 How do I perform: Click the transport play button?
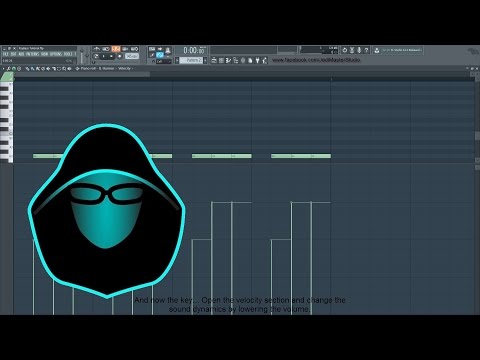pyautogui.click(x=103, y=56)
